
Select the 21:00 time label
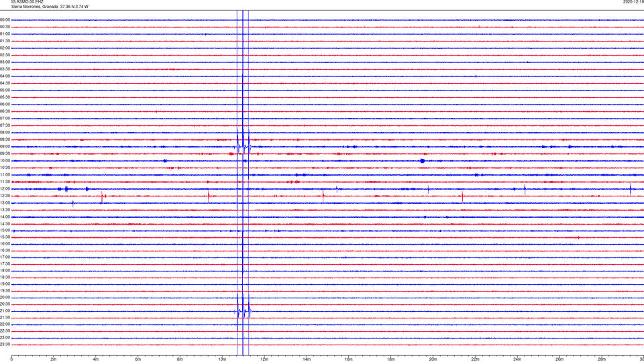(5, 311)
